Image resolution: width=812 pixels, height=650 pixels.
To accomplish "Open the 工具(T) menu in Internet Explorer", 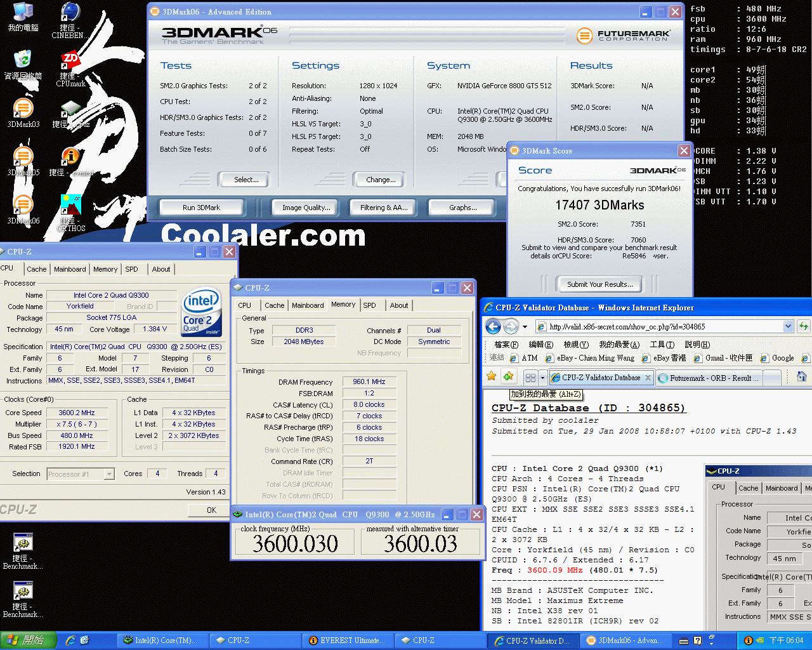I will point(662,344).
